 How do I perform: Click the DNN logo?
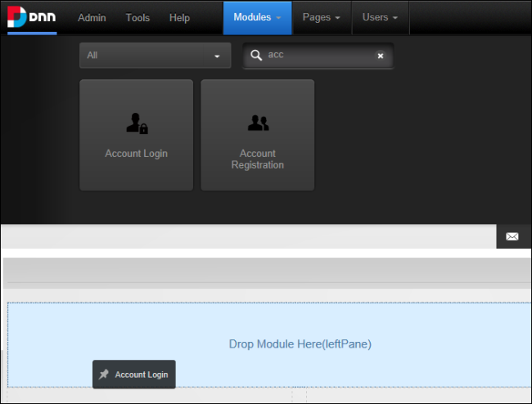[x=32, y=16]
